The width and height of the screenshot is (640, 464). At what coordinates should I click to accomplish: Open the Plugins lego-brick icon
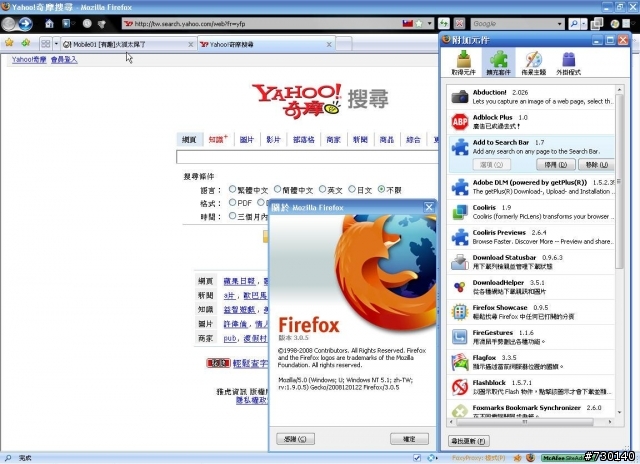(569, 63)
